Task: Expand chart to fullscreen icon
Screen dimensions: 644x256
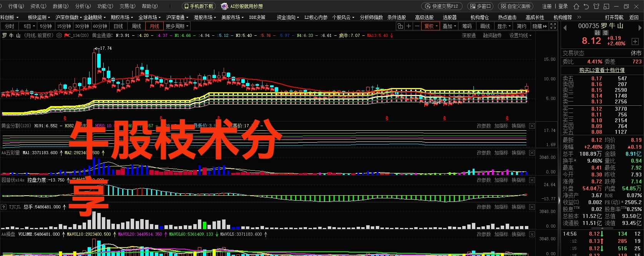Action: tap(553, 26)
